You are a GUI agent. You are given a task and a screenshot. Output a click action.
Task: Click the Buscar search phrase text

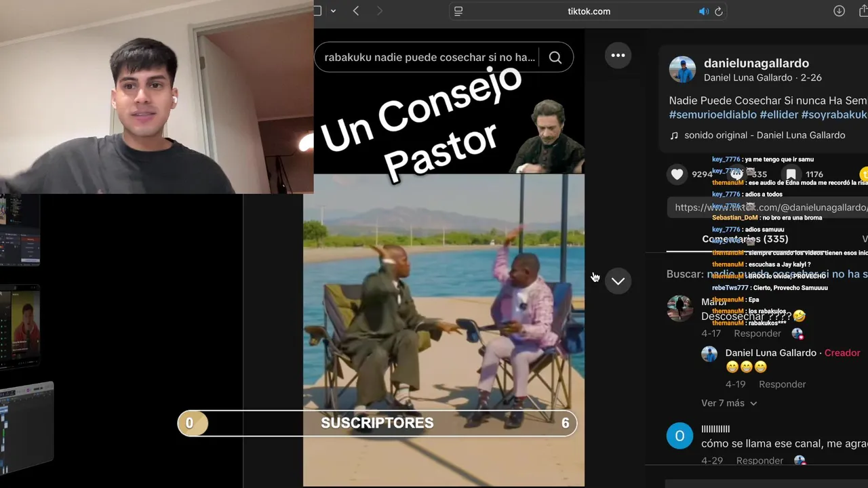(x=787, y=274)
